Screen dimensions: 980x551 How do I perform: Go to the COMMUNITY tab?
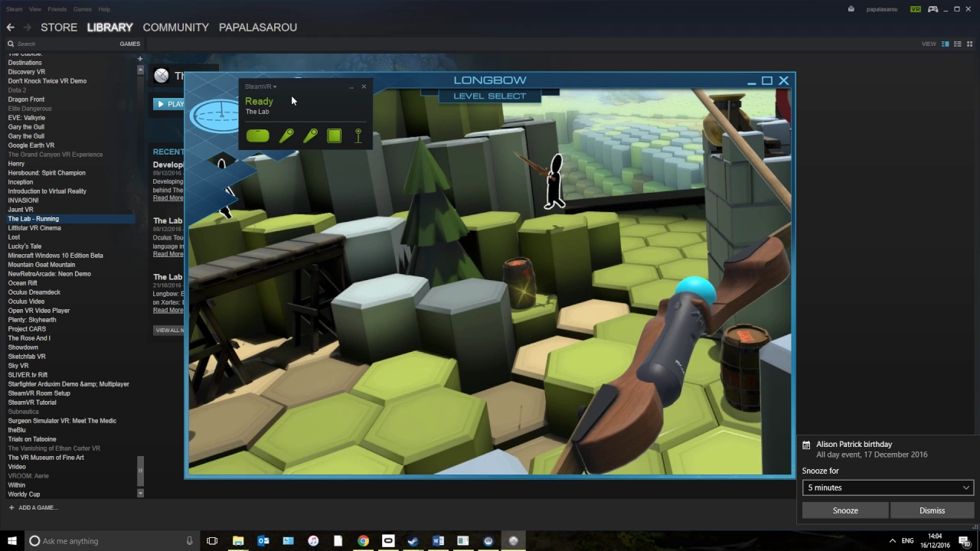pyautogui.click(x=175, y=28)
